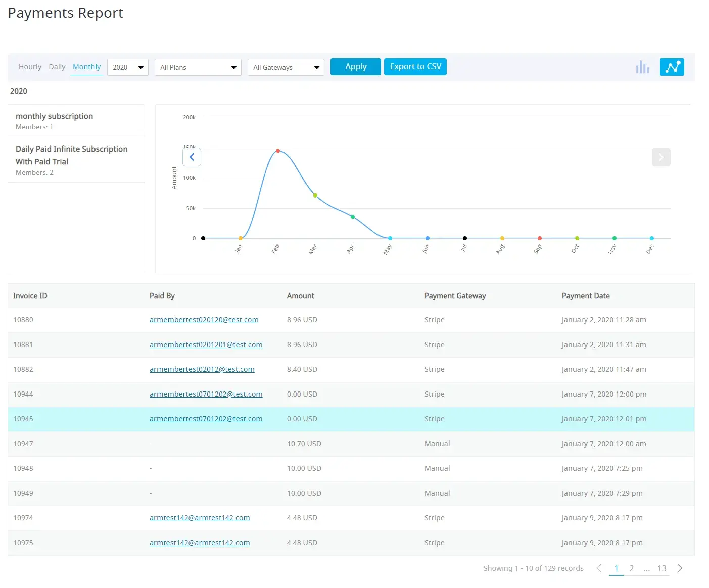Select the Monthly tab

(x=86, y=67)
